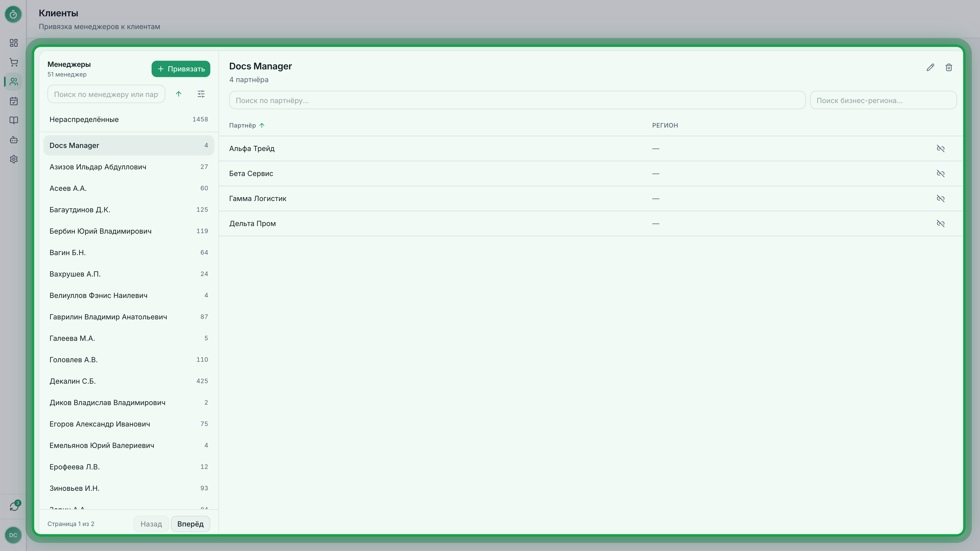Viewport: 980px width, 551px height.
Task: Open the Нераспределённые list entry
Action: coord(129,119)
